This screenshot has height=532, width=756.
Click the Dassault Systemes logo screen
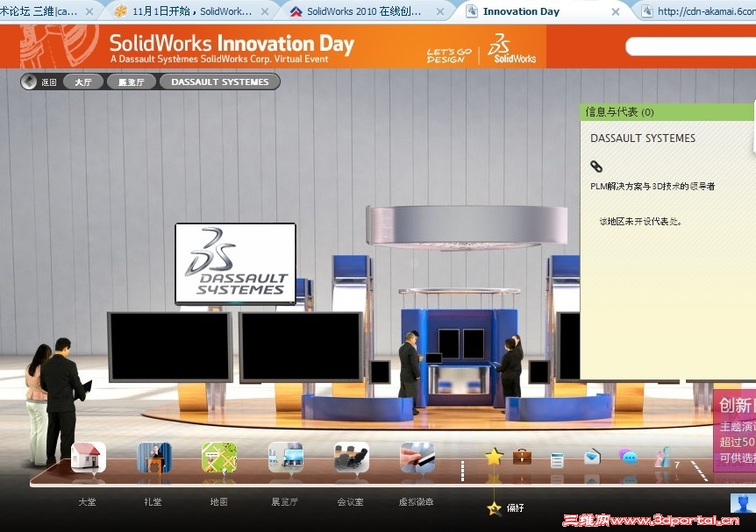[x=235, y=264]
